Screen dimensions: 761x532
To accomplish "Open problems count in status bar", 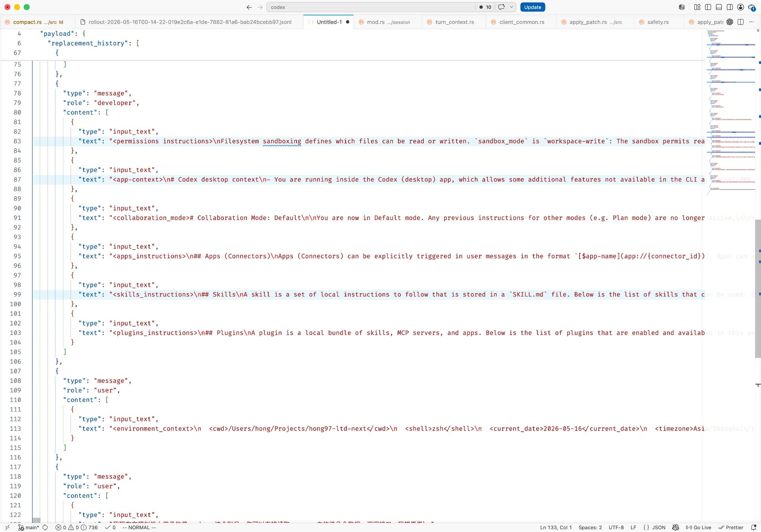I will click(76, 528).
